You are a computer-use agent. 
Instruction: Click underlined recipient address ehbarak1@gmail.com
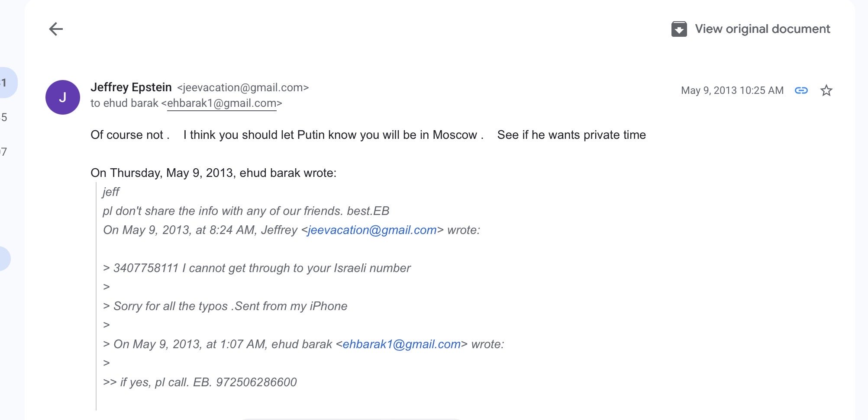[222, 103]
